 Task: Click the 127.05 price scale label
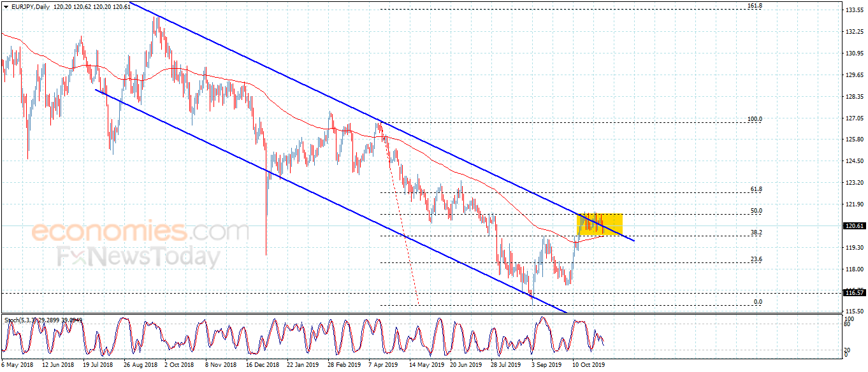point(854,118)
